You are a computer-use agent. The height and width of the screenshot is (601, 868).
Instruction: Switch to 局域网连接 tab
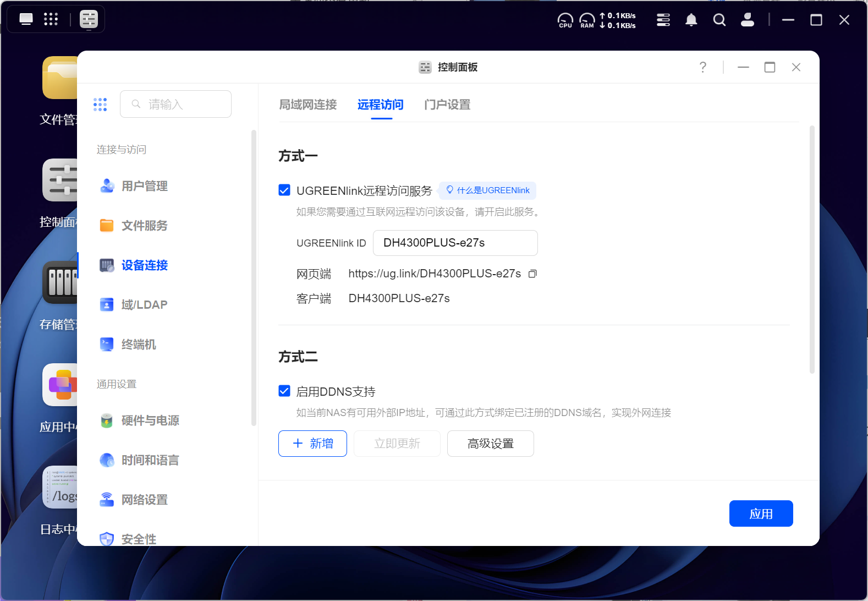click(308, 105)
